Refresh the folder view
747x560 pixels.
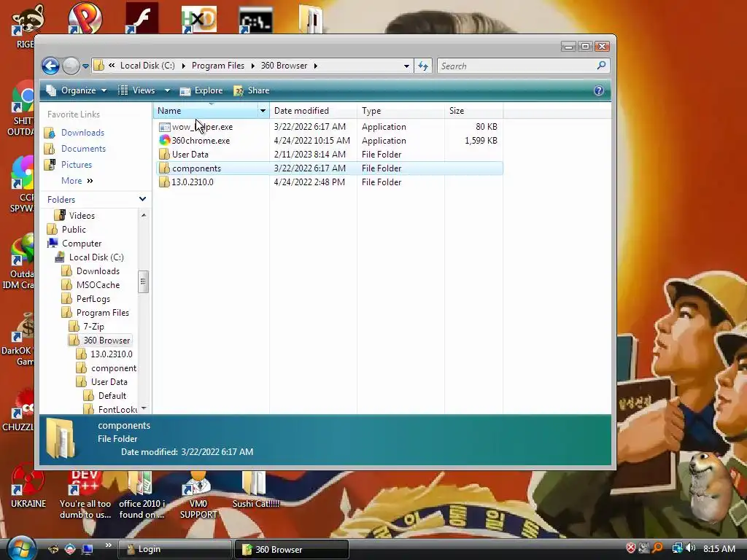(424, 66)
